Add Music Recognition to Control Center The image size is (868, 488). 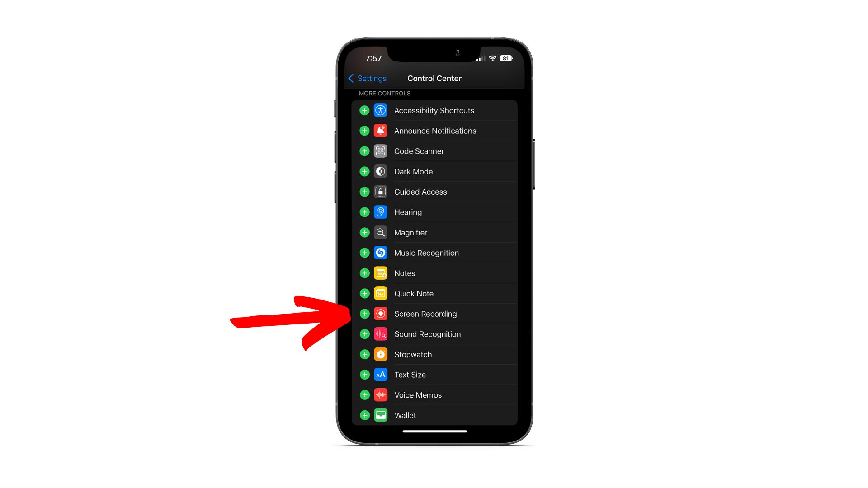[x=363, y=253]
